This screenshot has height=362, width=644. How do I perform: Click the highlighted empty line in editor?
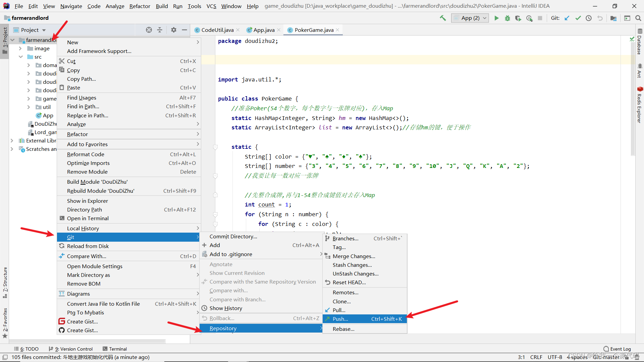[x=369, y=60]
